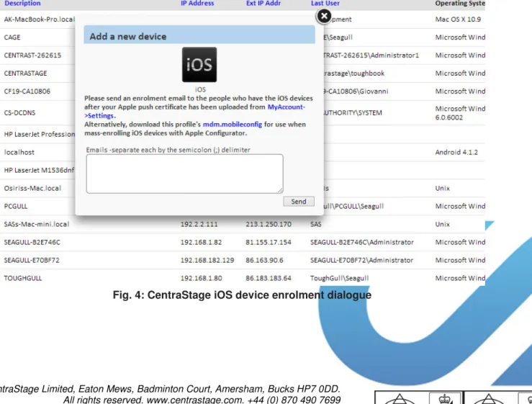The image size is (532, 404).
Task: Click the iOS device icon
Action: pos(199,65)
